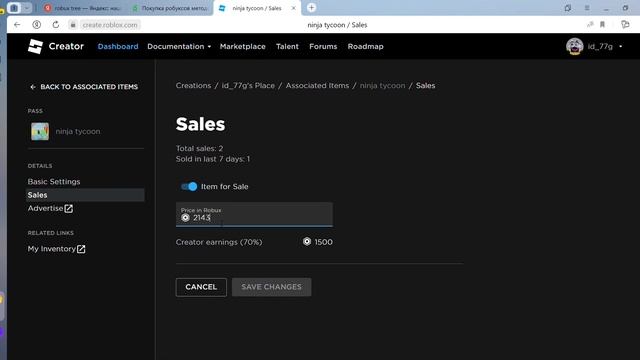Click the Save Changes button
The image size is (640, 360).
tap(271, 287)
